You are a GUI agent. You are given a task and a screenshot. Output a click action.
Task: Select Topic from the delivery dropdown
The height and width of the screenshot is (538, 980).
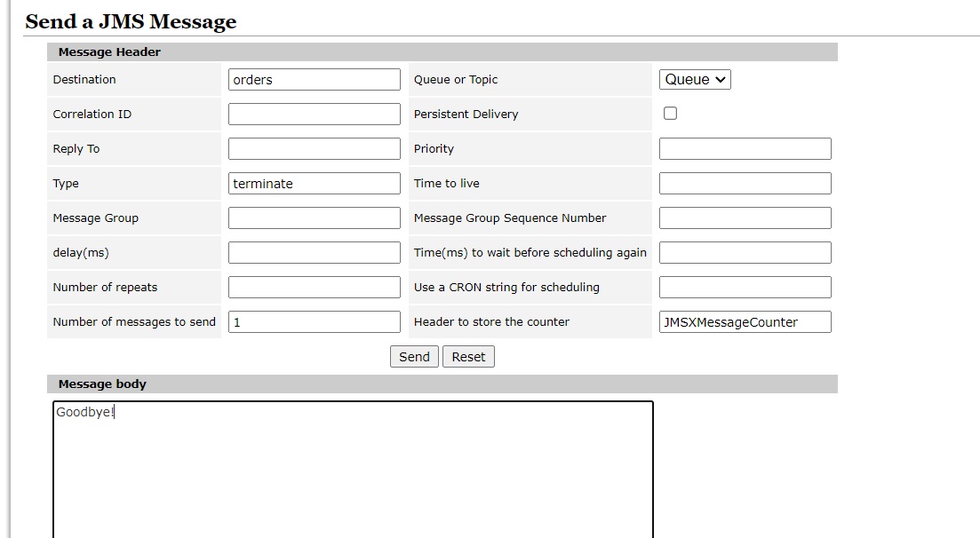pos(695,79)
